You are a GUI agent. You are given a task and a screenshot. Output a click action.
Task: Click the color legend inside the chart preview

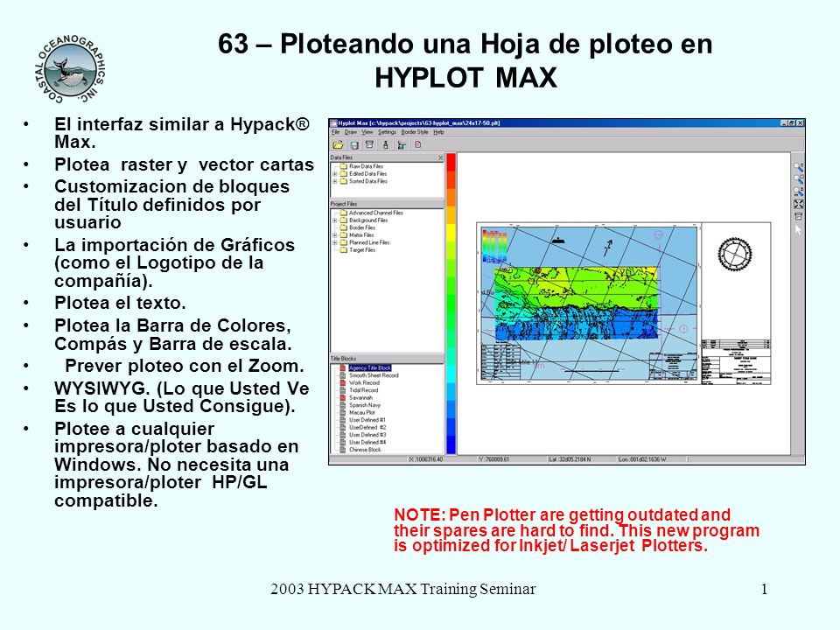[x=494, y=246]
